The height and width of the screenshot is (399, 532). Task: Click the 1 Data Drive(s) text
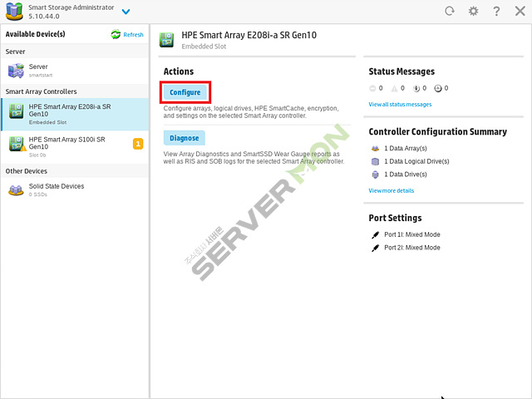click(406, 175)
